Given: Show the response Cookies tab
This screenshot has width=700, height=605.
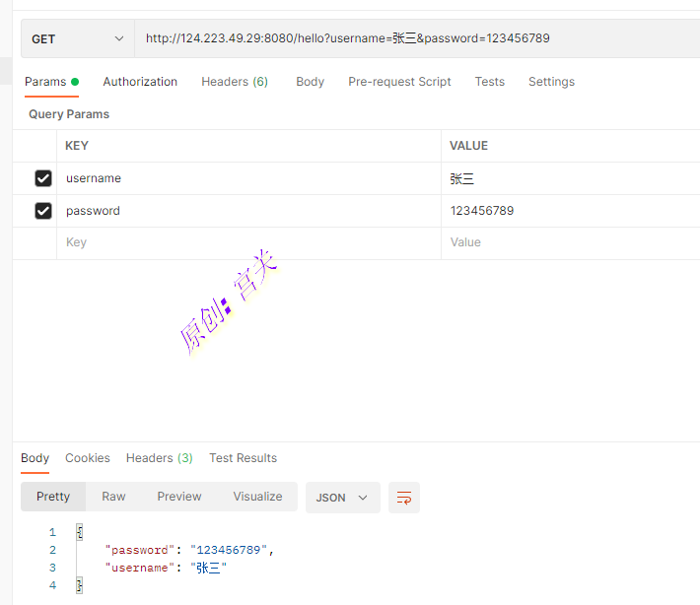Looking at the screenshot, I should (x=88, y=458).
